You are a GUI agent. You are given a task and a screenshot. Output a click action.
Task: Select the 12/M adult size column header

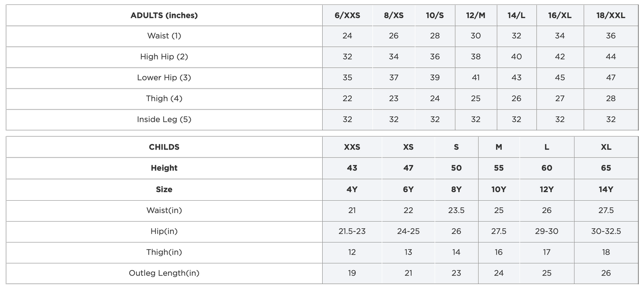click(x=476, y=15)
